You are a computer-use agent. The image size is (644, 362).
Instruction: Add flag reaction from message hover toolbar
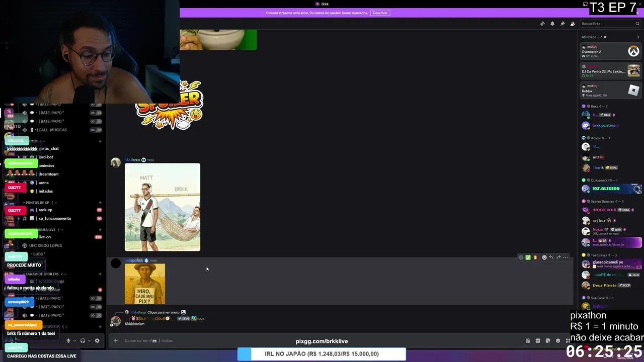tap(535, 257)
